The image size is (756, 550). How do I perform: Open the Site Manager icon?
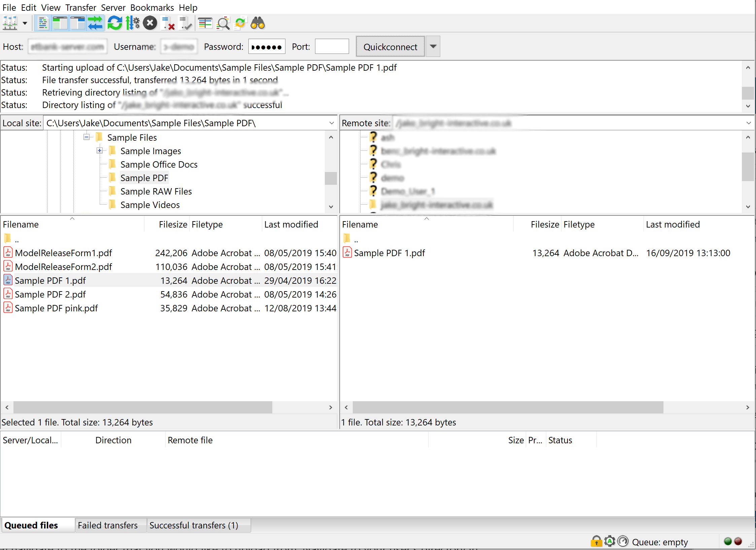click(9, 23)
